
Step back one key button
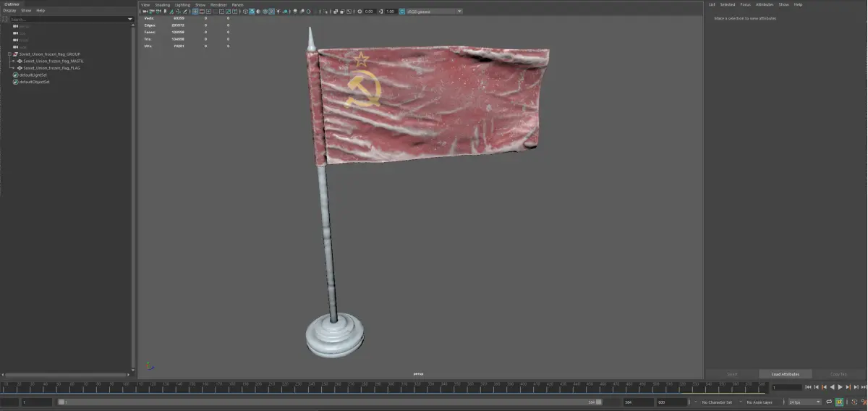pos(824,387)
